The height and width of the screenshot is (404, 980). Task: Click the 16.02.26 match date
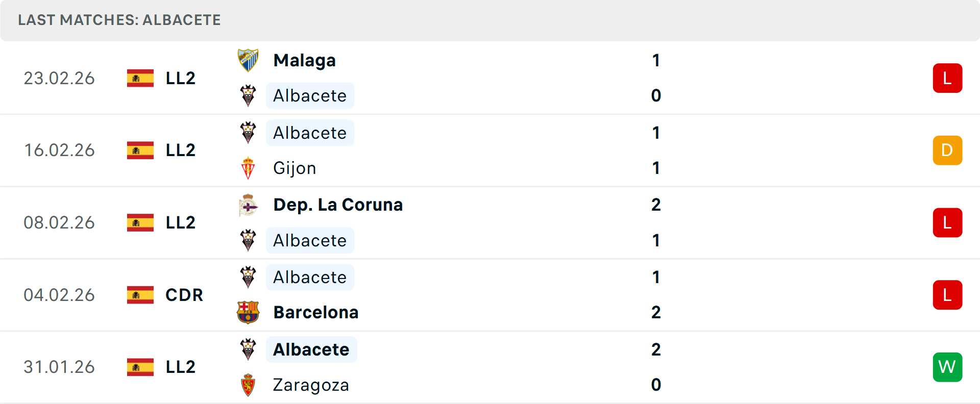(x=59, y=150)
